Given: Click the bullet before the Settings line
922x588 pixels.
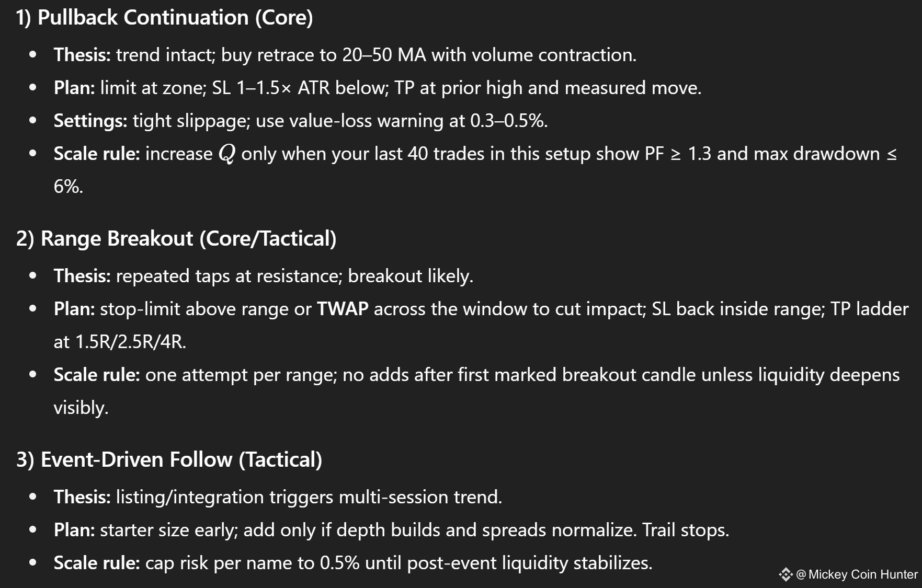Looking at the screenshot, I should [x=33, y=121].
